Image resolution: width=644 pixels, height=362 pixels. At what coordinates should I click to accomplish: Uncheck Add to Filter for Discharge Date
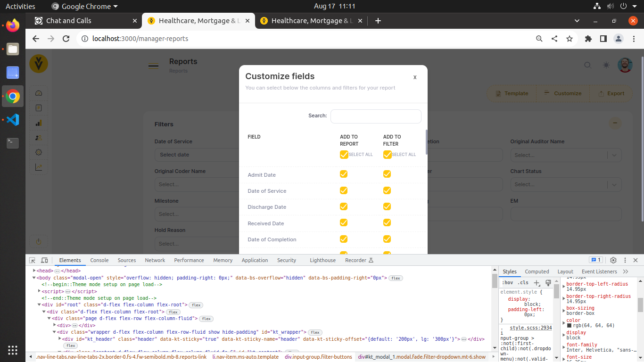(387, 206)
